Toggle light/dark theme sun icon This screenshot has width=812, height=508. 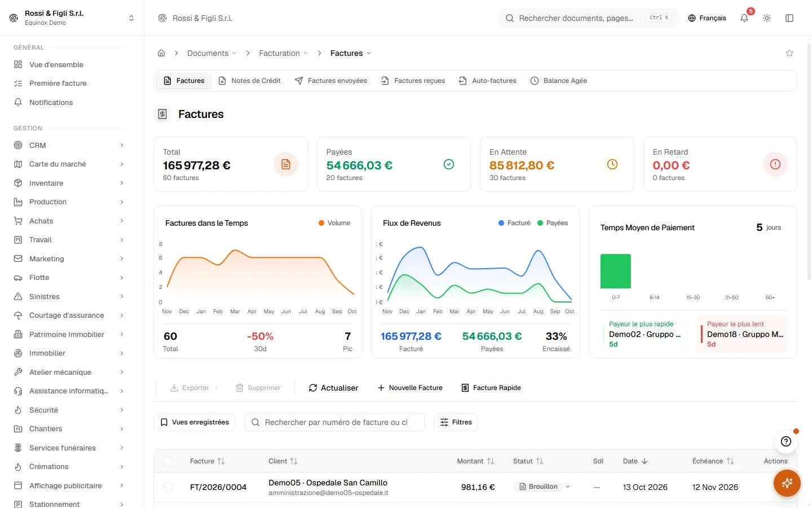click(x=767, y=18)
